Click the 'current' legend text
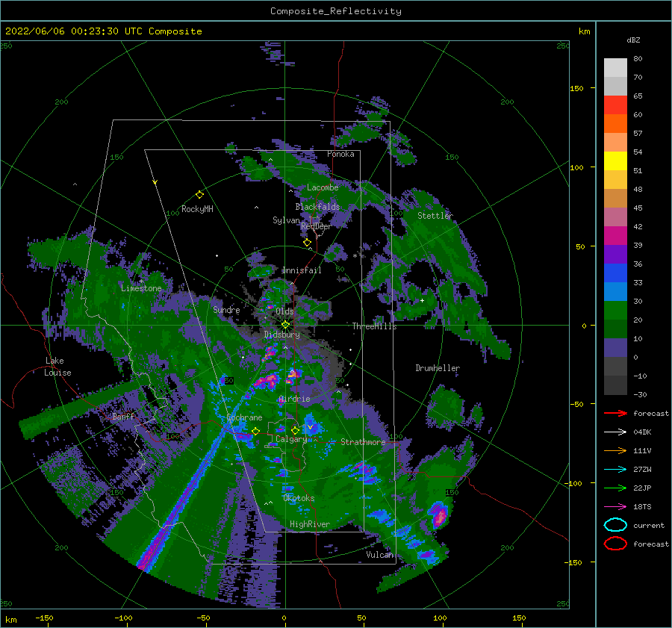The height and width of the screenshot is (628, 672). point(649,525)
